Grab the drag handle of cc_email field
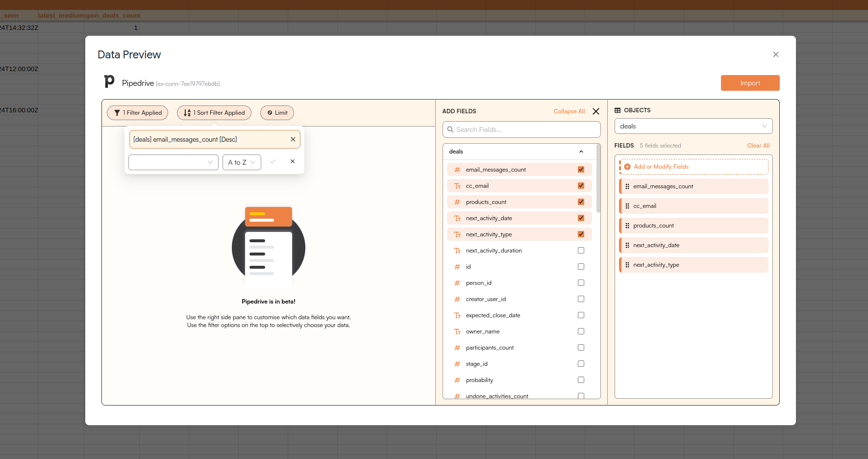Viewport: 868px width, 459px height. [x=627, y=206]
